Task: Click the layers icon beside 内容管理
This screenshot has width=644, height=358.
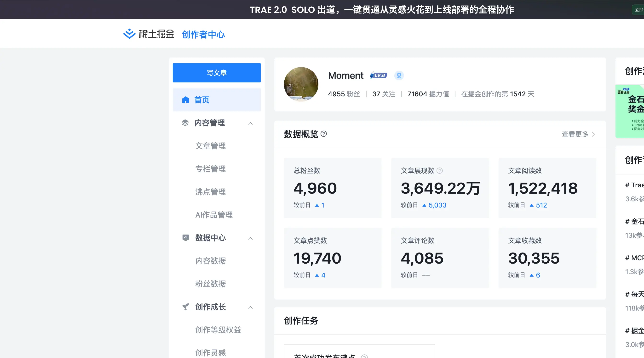Action: 185,123
